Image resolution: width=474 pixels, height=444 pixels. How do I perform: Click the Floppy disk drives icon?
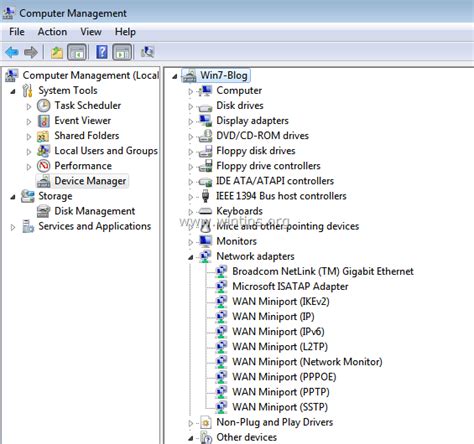click(205, 151)
